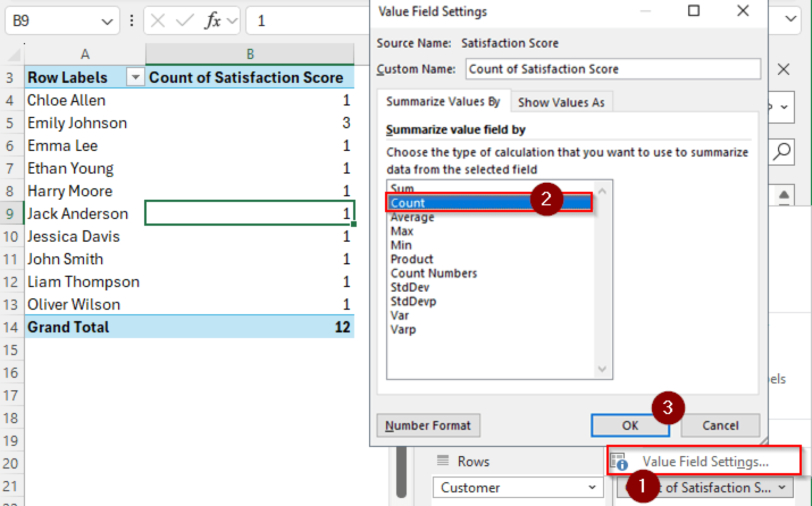Viewport: 812px width, 506px height.
Task: Dismiss the dialog via Cancel button
Action: 720,425
